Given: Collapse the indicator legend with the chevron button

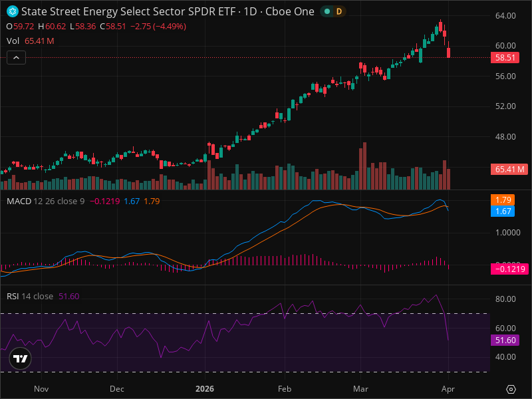Looking at the screenshot, I should [x=16, y=58].
